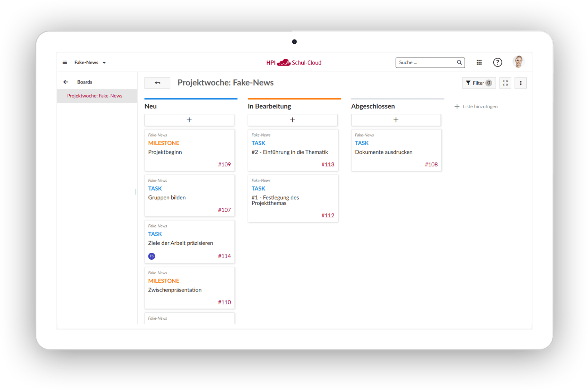
Task: Focus the Suche search field
Action: pos(426,62)
